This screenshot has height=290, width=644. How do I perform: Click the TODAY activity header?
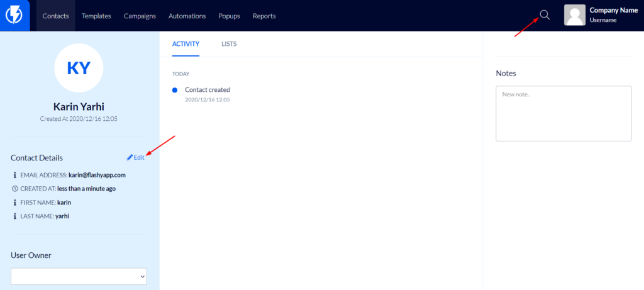point(180,74)
